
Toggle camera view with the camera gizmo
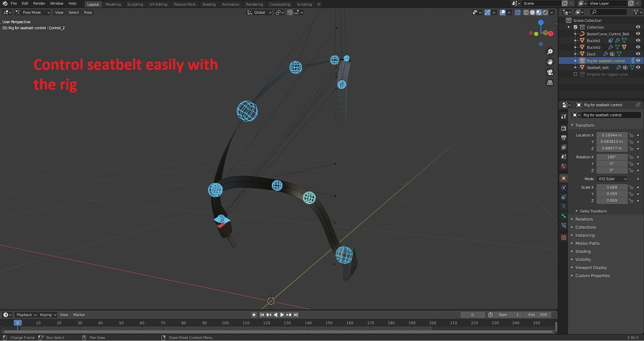550,72
